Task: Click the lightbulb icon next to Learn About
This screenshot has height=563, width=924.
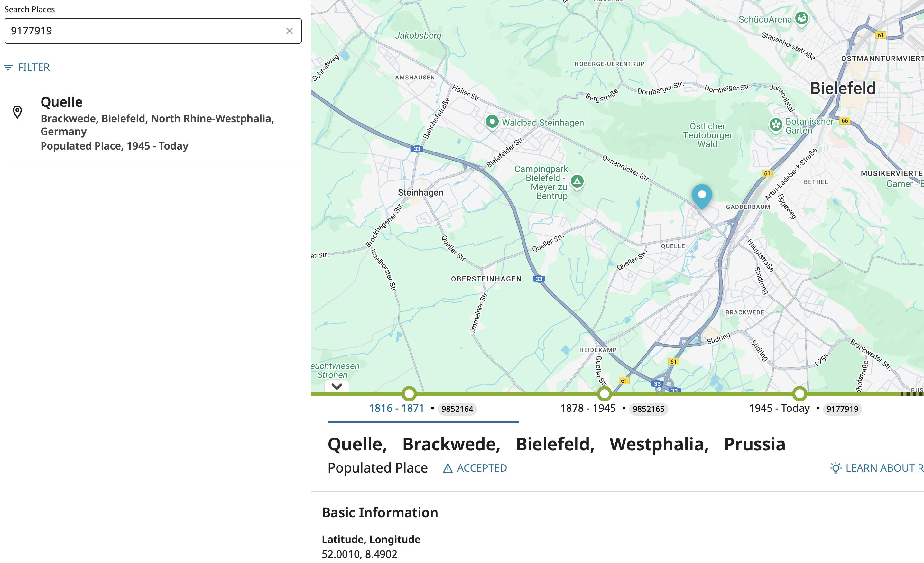Action: click(836, 468)
